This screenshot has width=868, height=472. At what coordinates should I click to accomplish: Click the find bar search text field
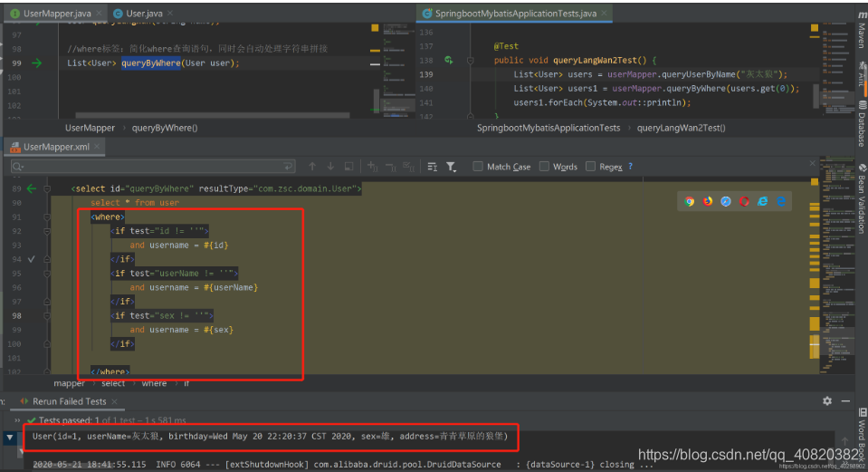(153, 167)
